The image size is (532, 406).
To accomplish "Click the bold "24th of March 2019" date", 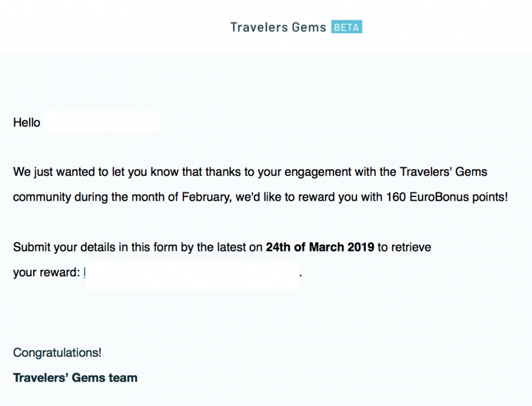I will [320, 247].
